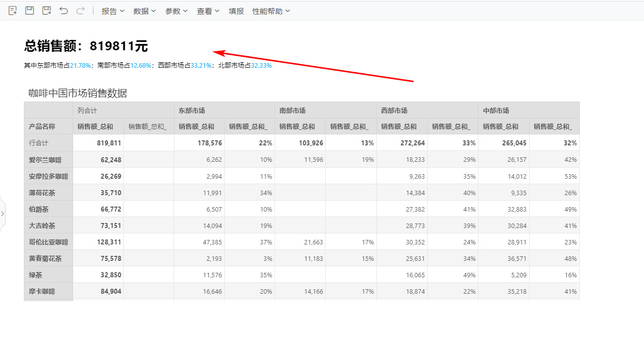
Task: Select the 安摩拉多咖啡 row label
Action: pyautogui.click(x=48, y=176)
